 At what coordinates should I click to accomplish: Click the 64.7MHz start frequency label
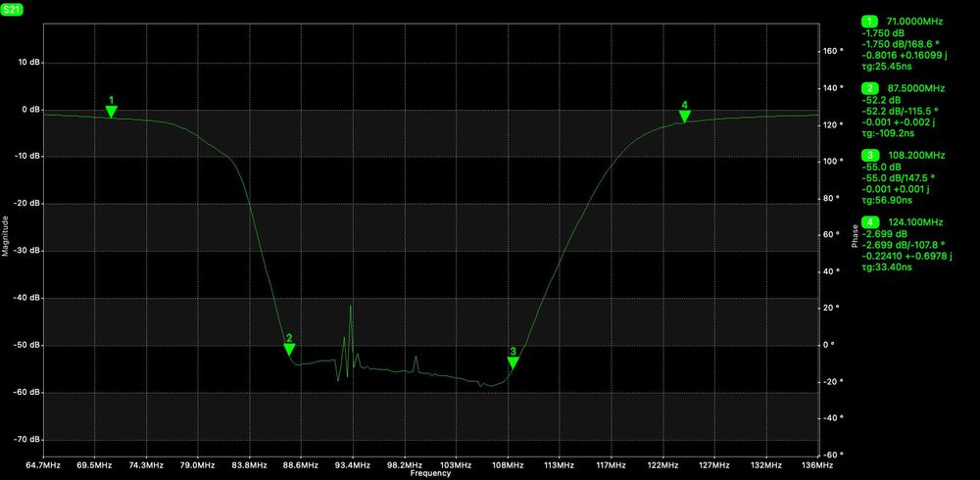click(43, 465)
